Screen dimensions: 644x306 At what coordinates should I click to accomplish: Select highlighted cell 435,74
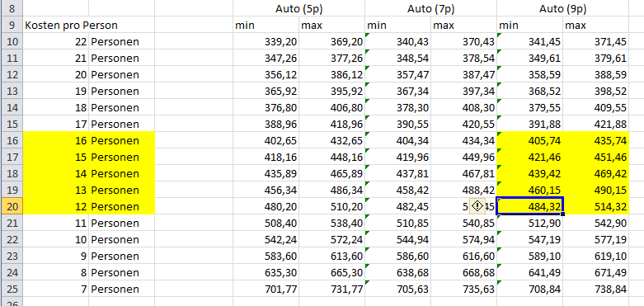595,140
